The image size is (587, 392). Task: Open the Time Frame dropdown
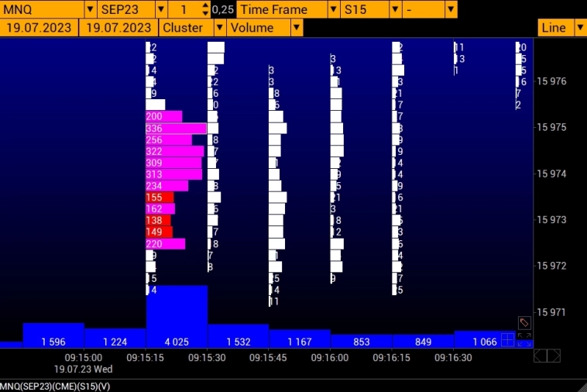[x=333, y=9]
